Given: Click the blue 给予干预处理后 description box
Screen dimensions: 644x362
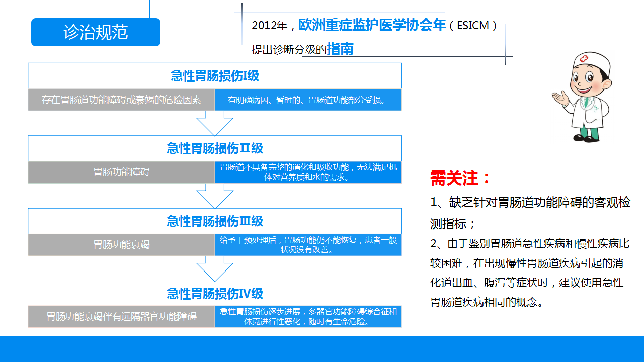Looking at the screenshot, I should 308,245.
